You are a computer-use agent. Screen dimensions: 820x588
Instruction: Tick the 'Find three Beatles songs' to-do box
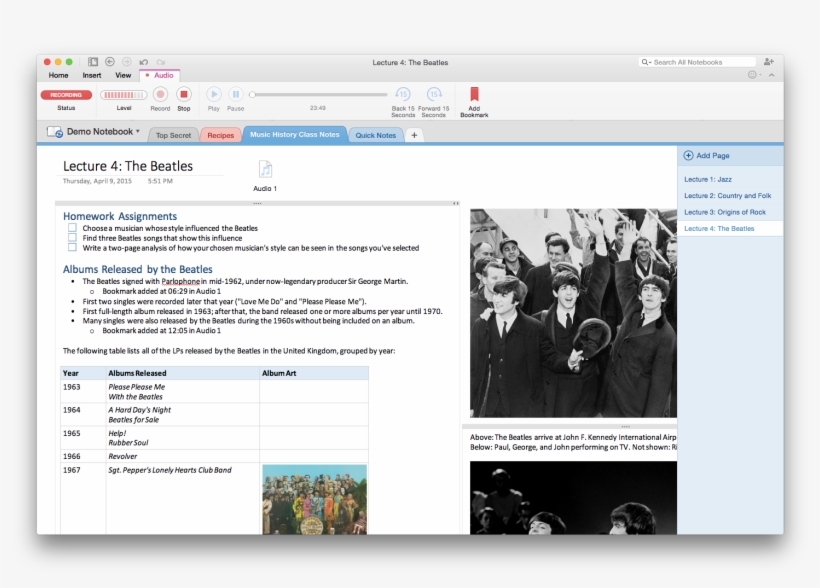[x=73, y=237]
